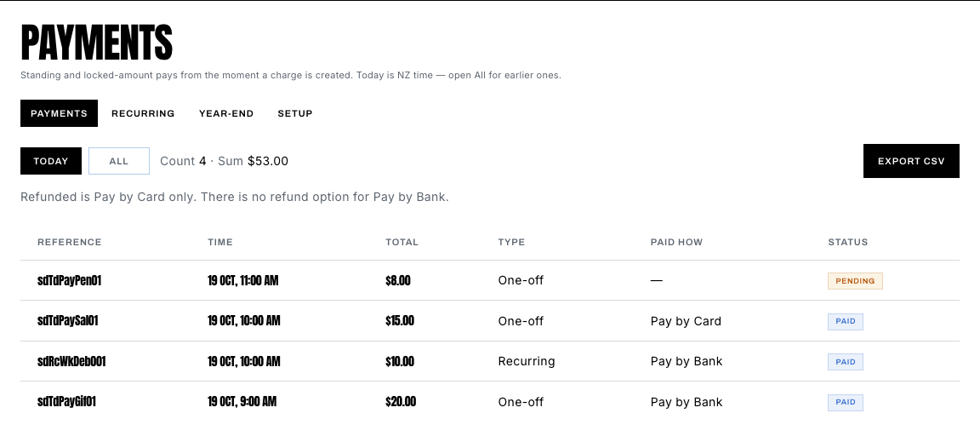The image size is (980, 442).
Task: Click One-off type in sdTdPayGif01 row
Action: 521,402
